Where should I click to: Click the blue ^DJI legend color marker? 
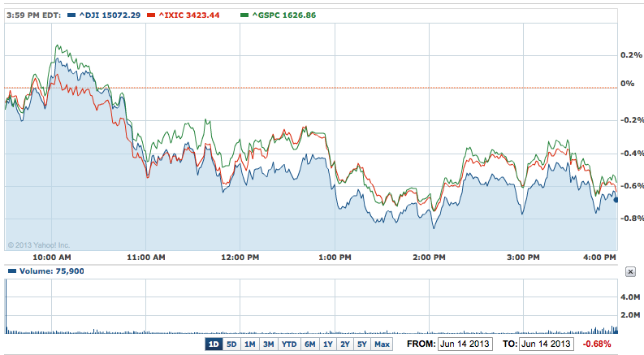(73, 15)
